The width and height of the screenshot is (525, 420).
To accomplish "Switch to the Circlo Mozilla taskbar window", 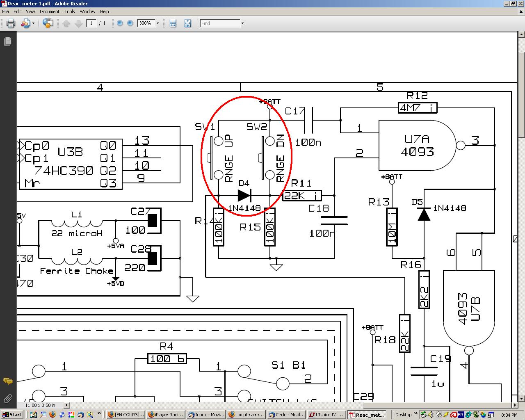I will (286, 415).
